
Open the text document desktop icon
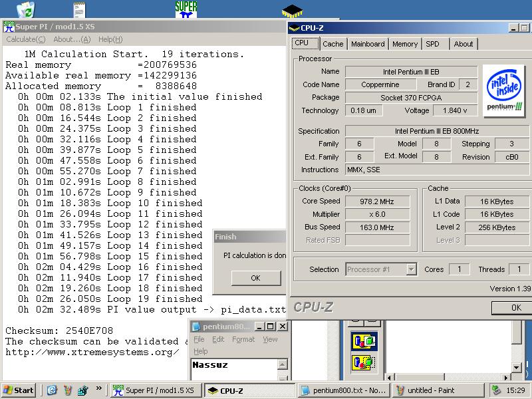click(x=79, y=9)
